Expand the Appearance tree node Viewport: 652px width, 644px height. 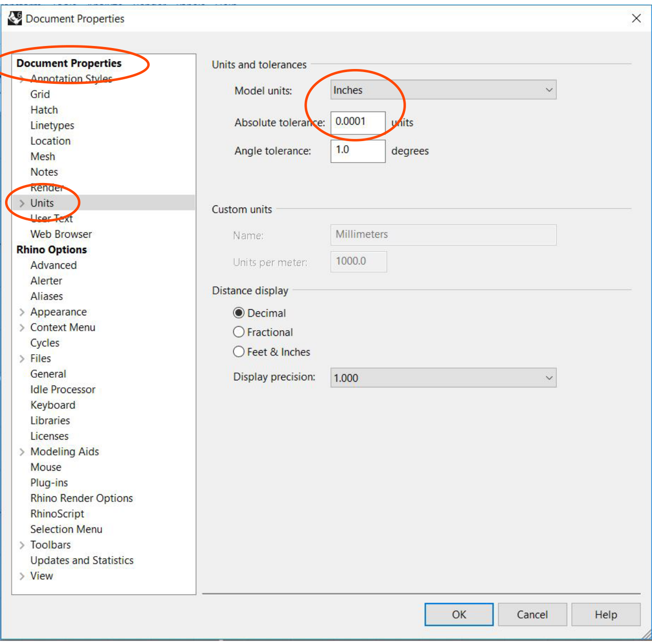(22, 312)
